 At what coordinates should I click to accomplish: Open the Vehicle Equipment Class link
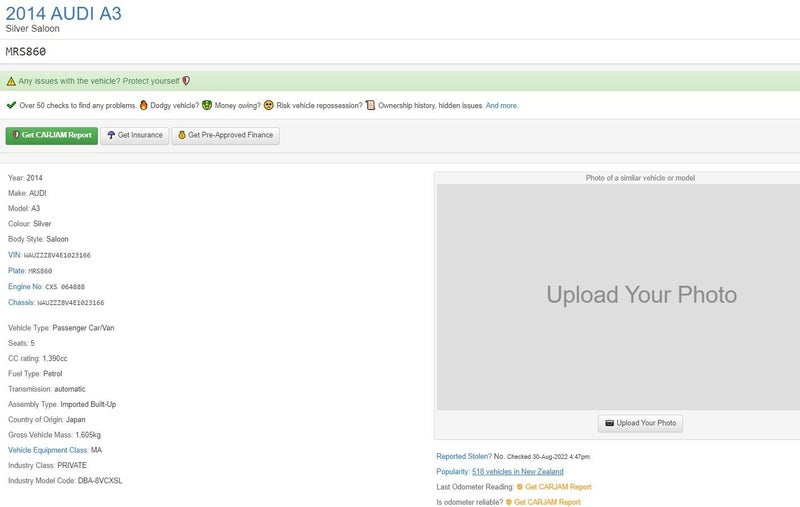tap(48, 450)
